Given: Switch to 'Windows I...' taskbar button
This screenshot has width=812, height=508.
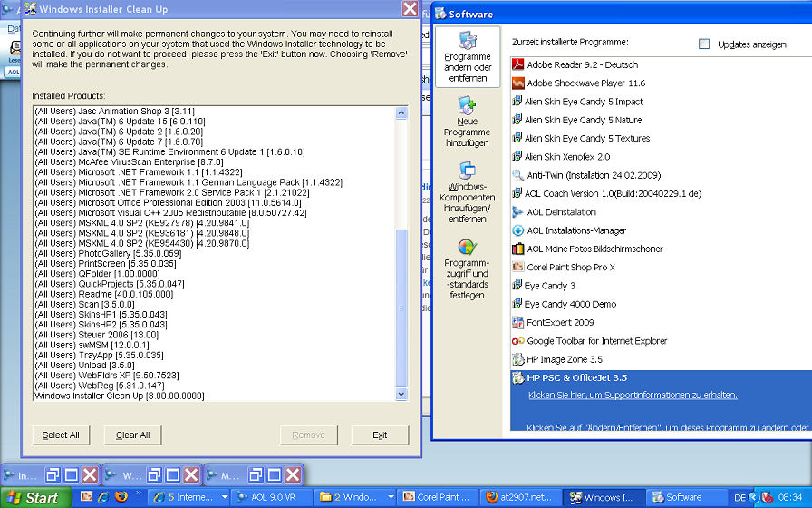Looking at the screenshot, I should pos(604,497).
